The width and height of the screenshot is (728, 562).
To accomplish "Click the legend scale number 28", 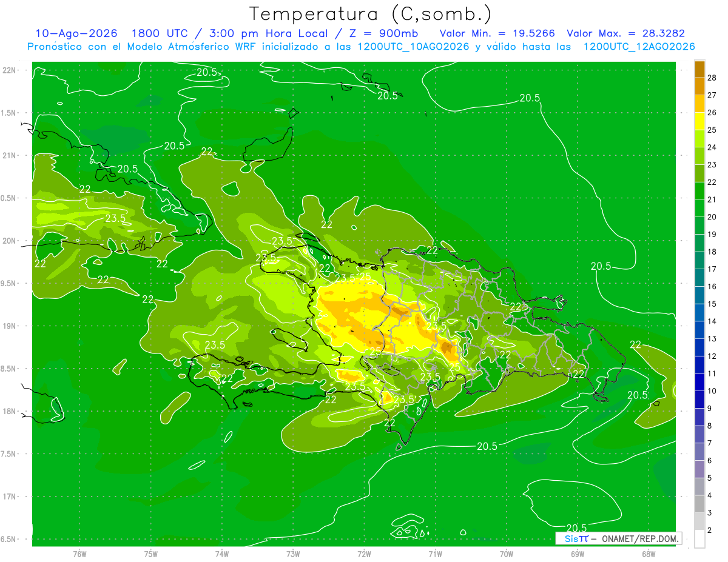I will [x=712, y=77].
